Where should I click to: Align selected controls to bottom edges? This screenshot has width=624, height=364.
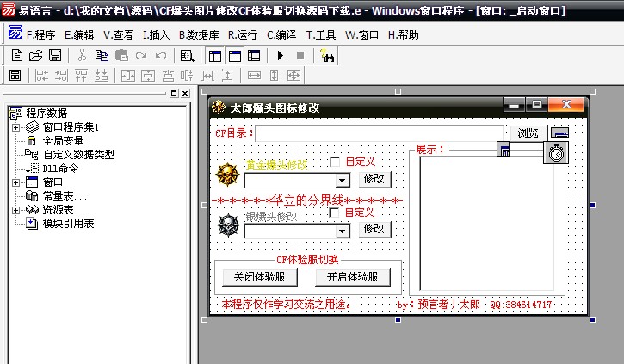(101, 75)
